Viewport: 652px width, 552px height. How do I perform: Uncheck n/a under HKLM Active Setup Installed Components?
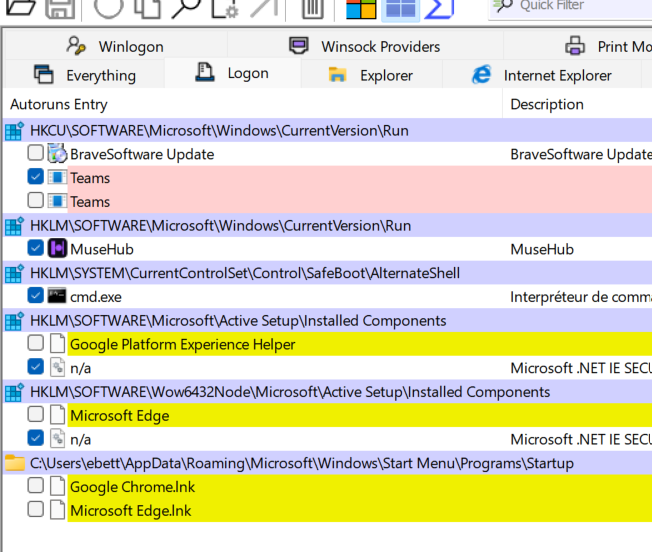point(35,367)
